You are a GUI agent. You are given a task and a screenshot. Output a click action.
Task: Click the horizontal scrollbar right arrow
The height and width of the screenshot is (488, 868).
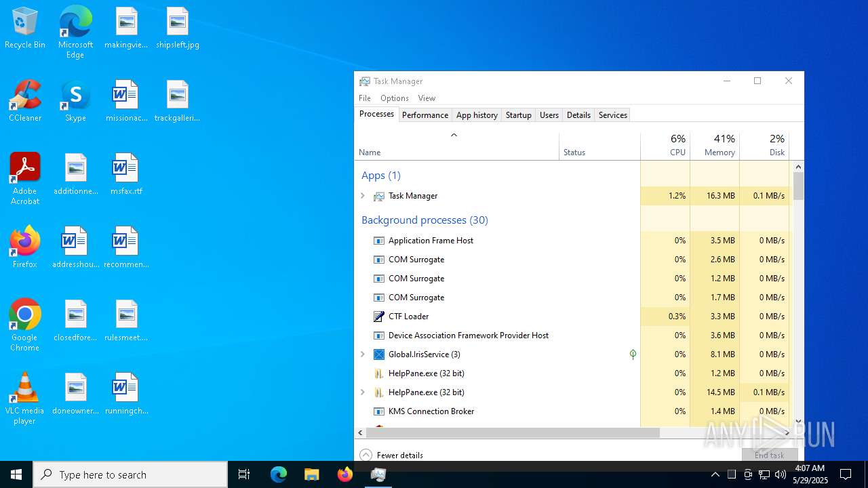coord(787,432)
